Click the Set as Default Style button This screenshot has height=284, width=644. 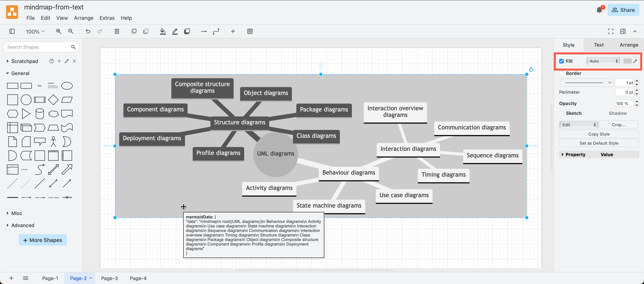coord(599,143)
